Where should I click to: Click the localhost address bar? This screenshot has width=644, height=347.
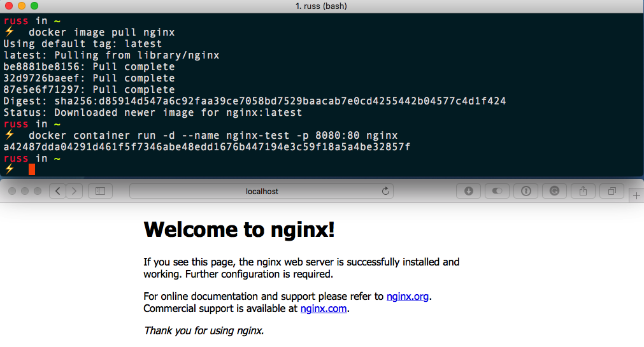(x=262, y=191)
